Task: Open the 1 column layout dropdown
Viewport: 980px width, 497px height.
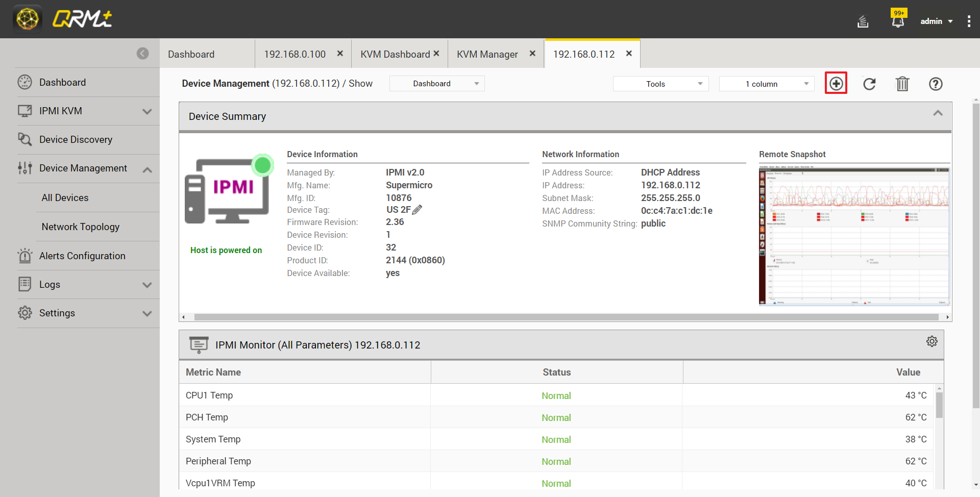Action: (x=766, y=84)
